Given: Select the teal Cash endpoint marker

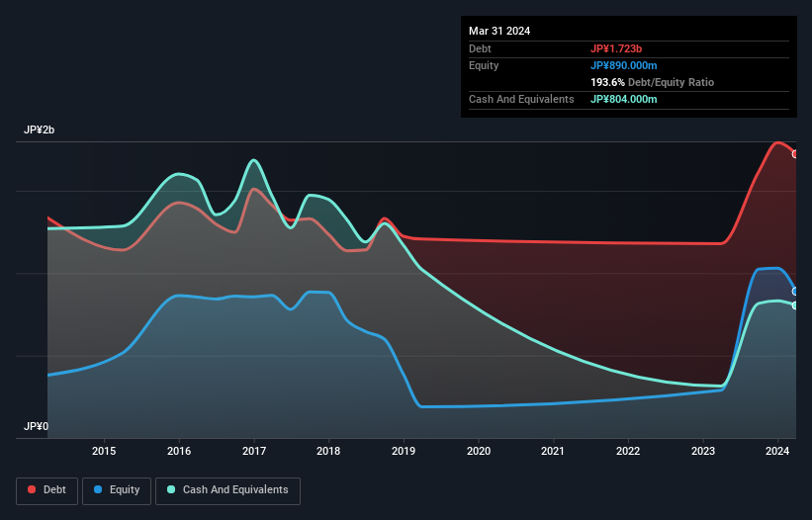Looking at the screenshot, I should click(795, 305).
